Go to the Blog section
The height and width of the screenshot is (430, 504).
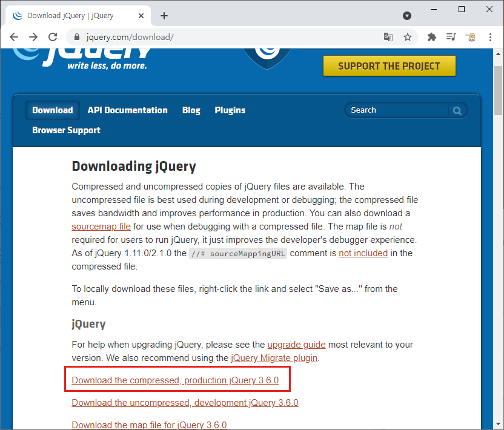click(x=191, y=110)
